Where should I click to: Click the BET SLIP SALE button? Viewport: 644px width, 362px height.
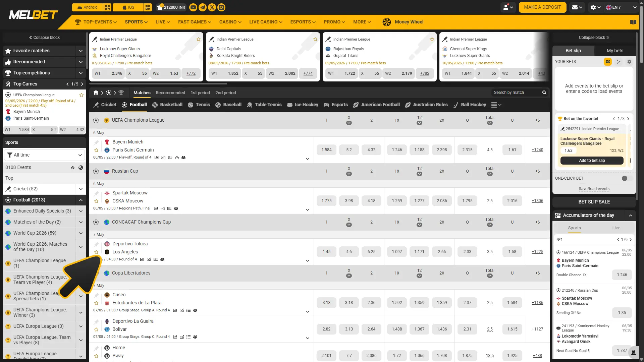(x=594, y=202)
